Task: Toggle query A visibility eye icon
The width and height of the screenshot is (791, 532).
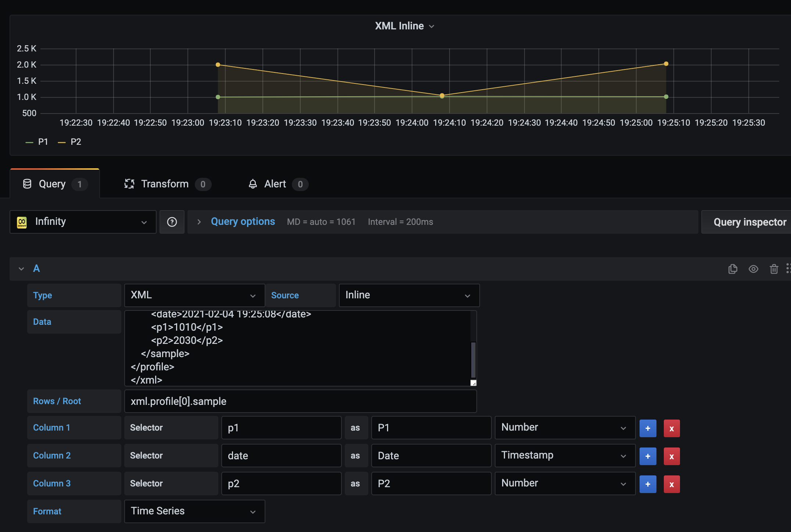Action: pos(753,269)
